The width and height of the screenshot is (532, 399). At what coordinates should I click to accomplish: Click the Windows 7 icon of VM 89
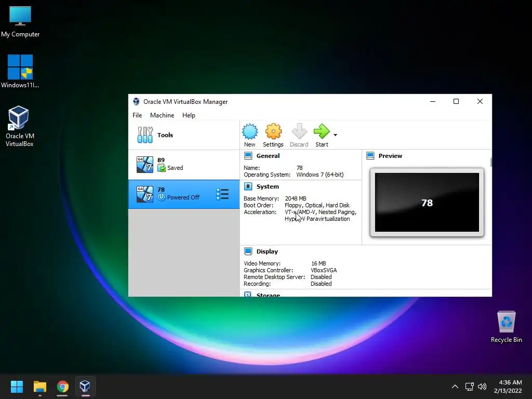[145, 165]
